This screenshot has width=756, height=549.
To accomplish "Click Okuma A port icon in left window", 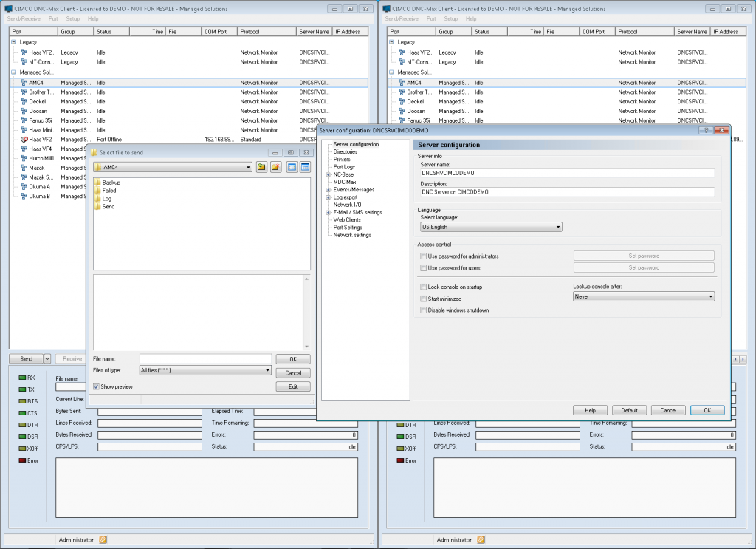I will tap(24, 187).
